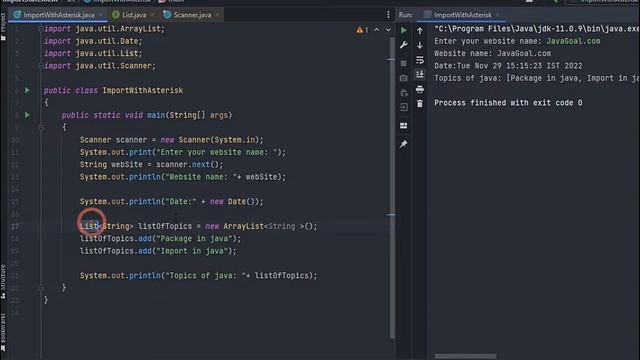Click 'new Date()' expression

coord(234,202)
